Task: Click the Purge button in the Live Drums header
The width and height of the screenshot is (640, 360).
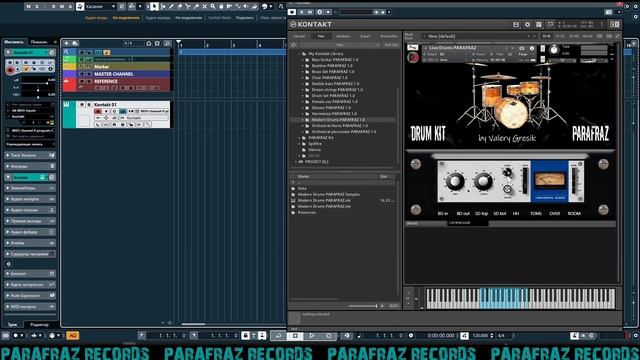Action: (523, 54)
